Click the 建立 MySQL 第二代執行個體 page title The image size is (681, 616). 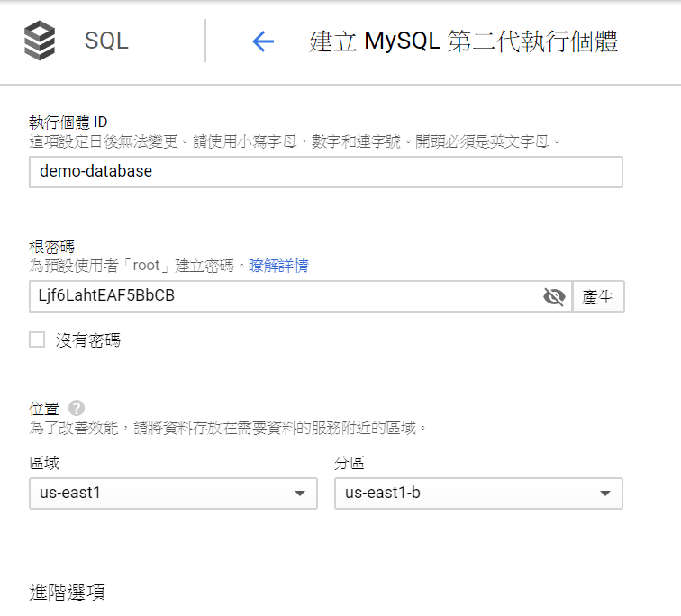[x=463, y=41]
